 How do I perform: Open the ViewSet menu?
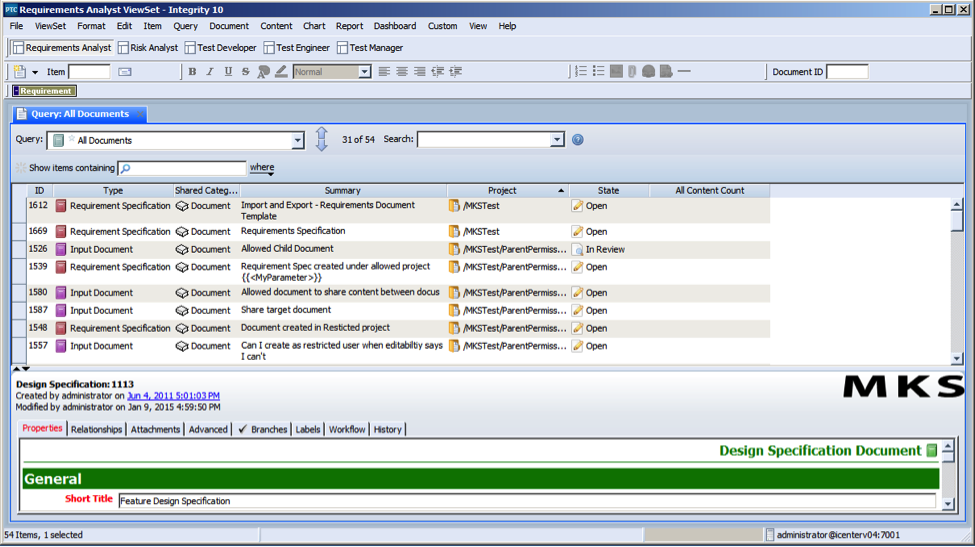[50, 26]
